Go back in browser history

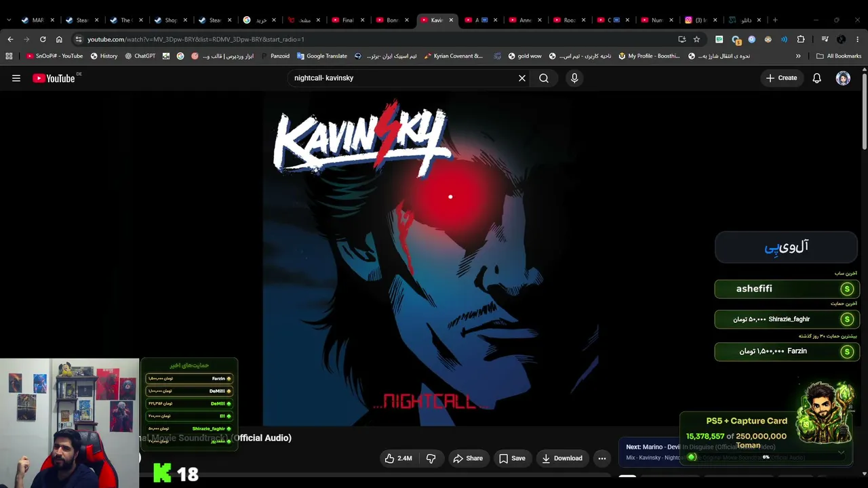coord(10,39)
